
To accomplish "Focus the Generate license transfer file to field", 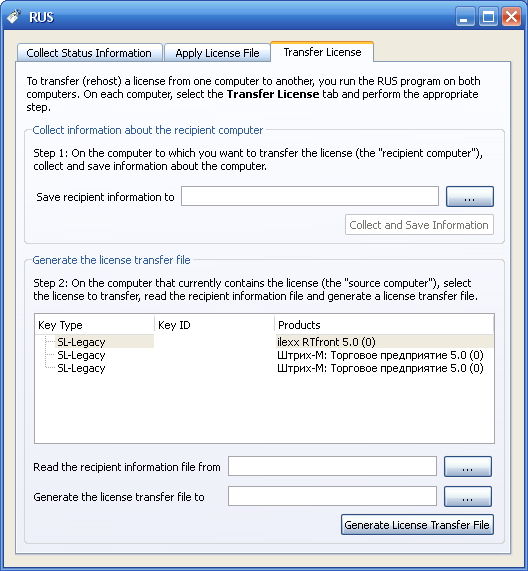I will (x=332, y=496).
